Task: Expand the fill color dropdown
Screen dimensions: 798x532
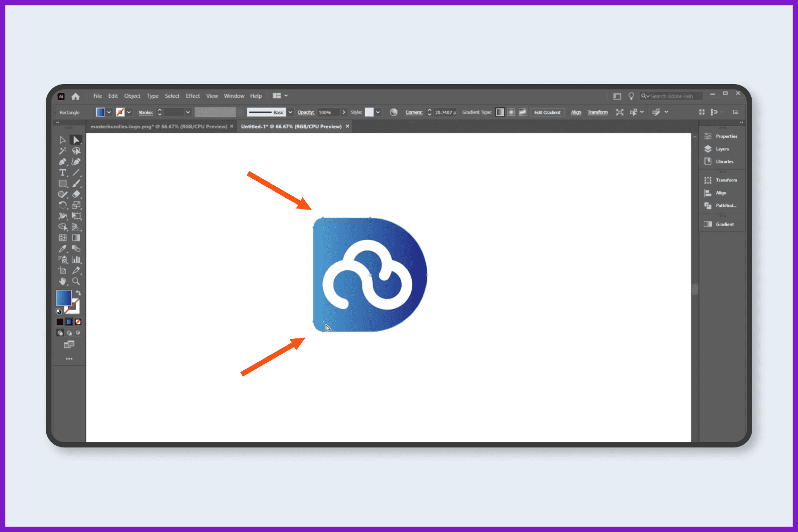Action: [109, 112]
